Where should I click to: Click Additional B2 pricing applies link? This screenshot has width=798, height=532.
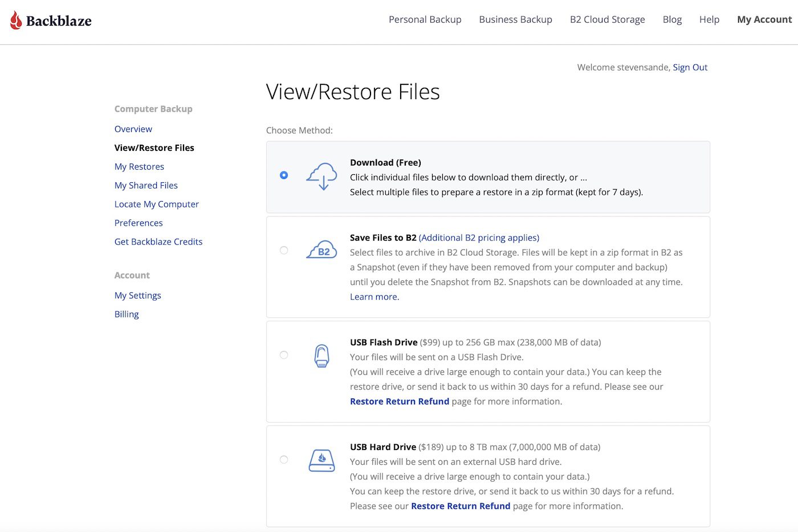tap(479, 238)
